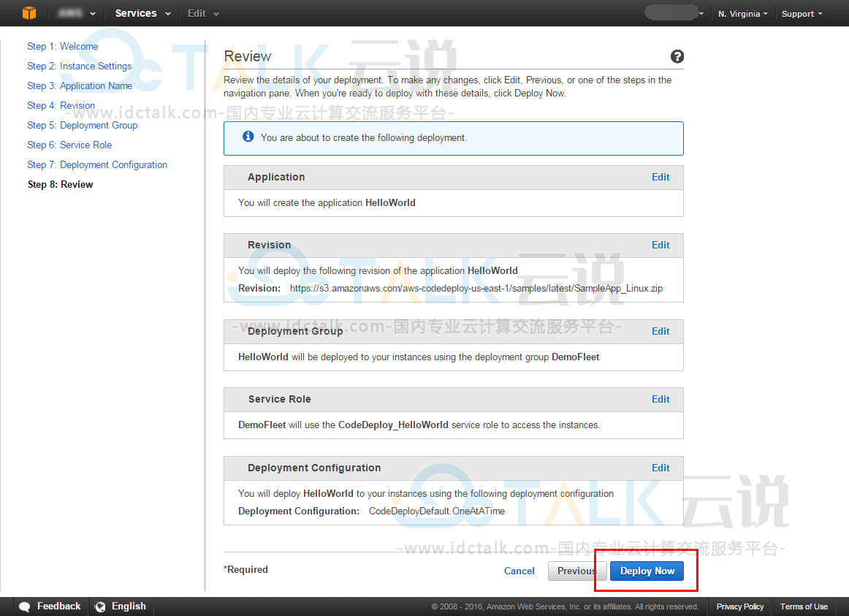
Task: Go to Step 5: Deployment Group
Action: point(83,126)
